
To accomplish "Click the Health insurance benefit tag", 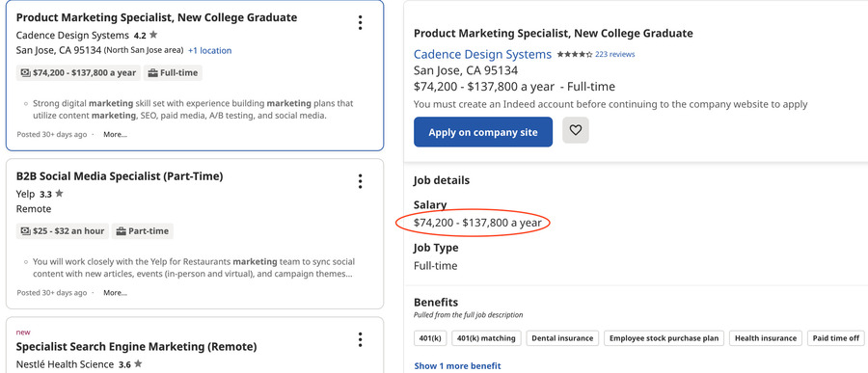I will (x=766, y=338).
